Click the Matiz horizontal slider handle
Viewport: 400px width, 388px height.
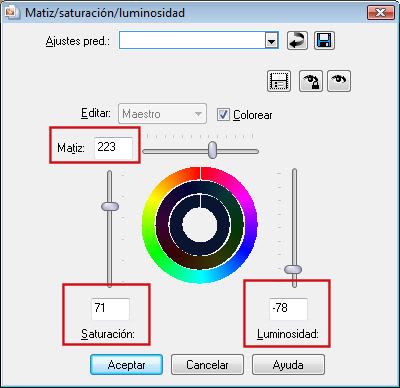(x=212, y=150)
